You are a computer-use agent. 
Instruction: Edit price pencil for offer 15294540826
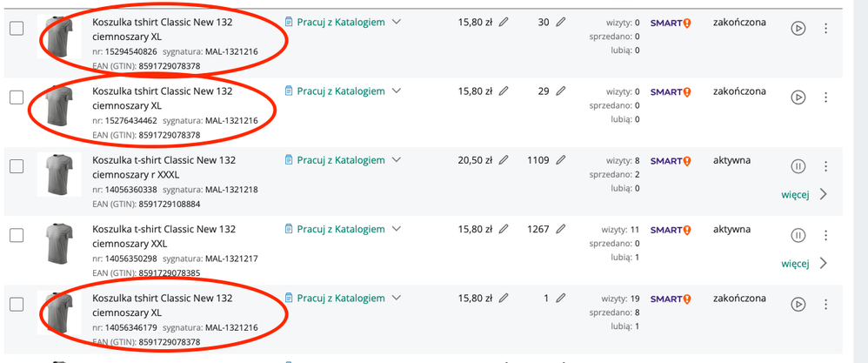504,22
